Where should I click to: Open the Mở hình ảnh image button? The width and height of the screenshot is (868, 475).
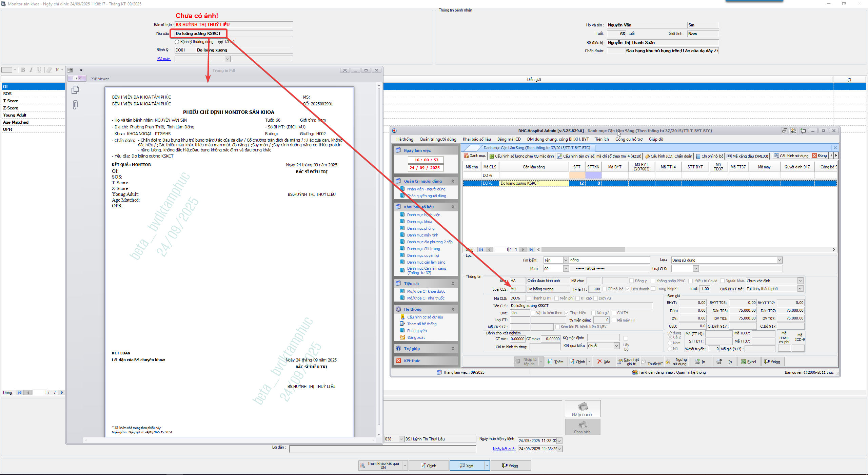(x=582, y=409)
